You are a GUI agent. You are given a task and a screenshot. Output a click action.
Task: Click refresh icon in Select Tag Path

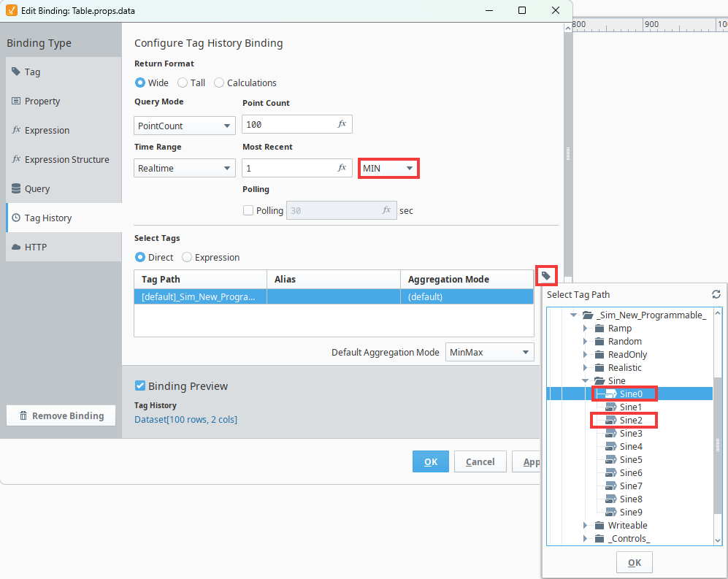[x=716, y=294]
